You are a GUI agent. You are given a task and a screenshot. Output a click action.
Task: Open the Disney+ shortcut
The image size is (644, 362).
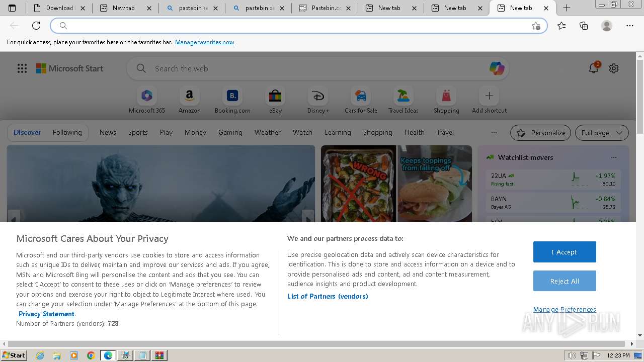(318, 101)
